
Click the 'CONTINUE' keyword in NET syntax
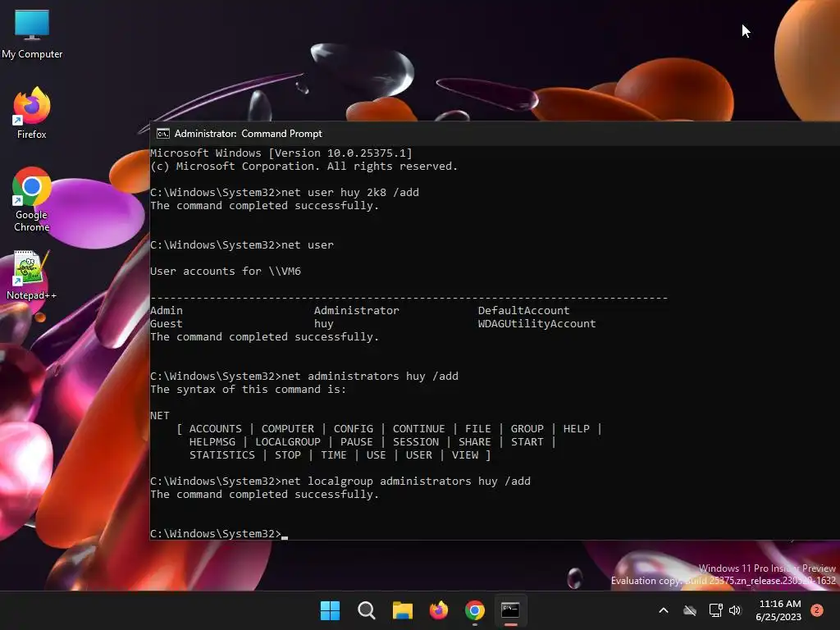418,428
